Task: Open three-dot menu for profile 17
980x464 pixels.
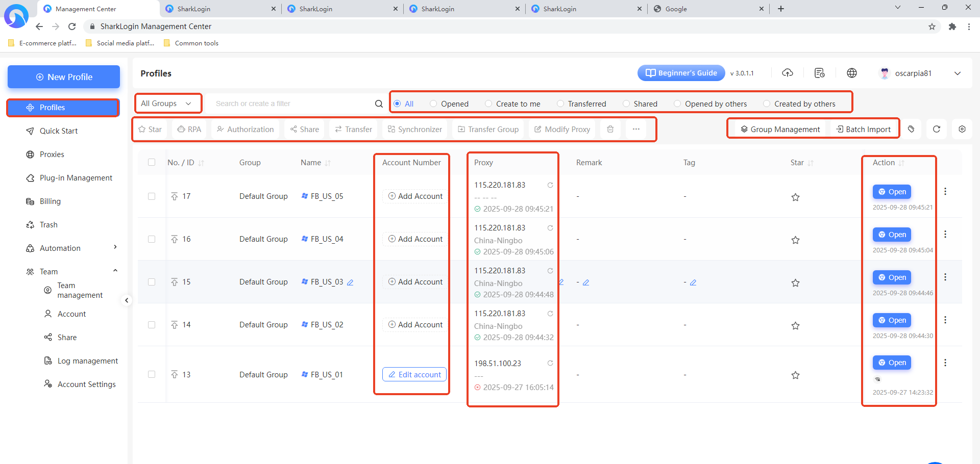Action: click(x=945, y=191)
